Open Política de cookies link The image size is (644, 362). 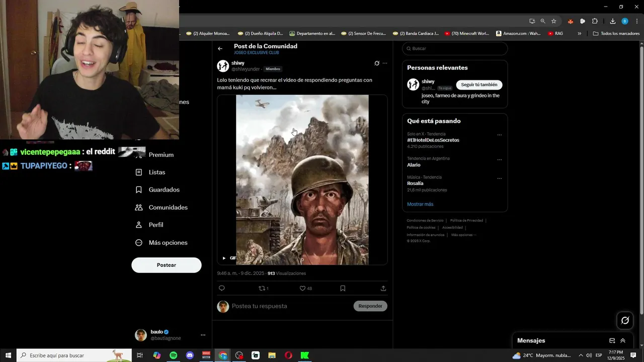pyautogui.click(x=421, y=227)
